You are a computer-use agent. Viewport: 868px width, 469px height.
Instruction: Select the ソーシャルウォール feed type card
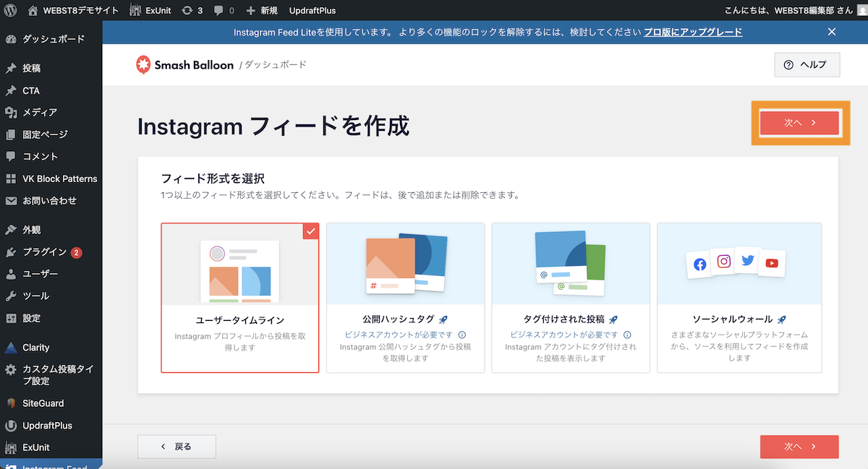click(739, 297)
